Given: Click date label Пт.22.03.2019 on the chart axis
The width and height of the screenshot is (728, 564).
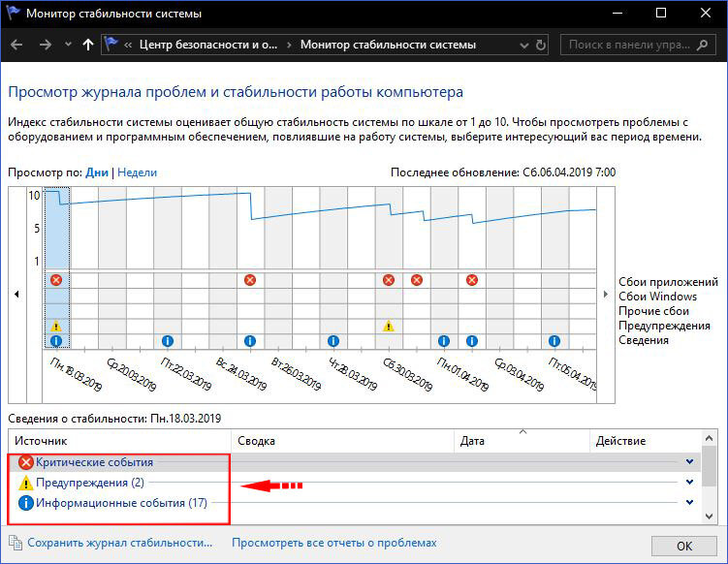Looking at the screenshot, I should pyautogui.click(x=186, y=374).
